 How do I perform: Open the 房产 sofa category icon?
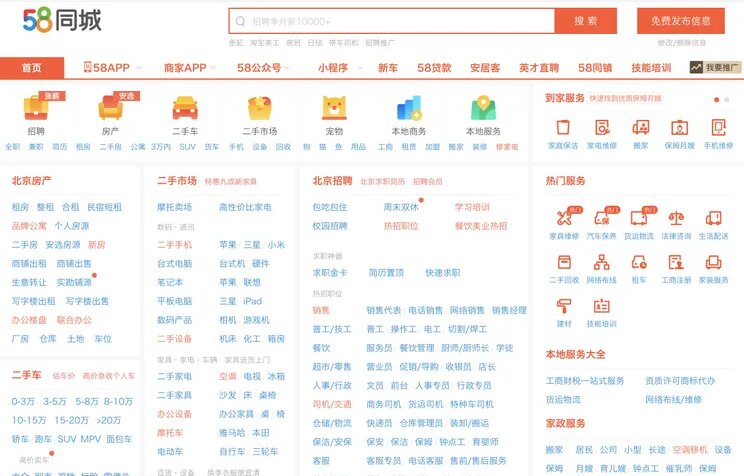[111, 108]
